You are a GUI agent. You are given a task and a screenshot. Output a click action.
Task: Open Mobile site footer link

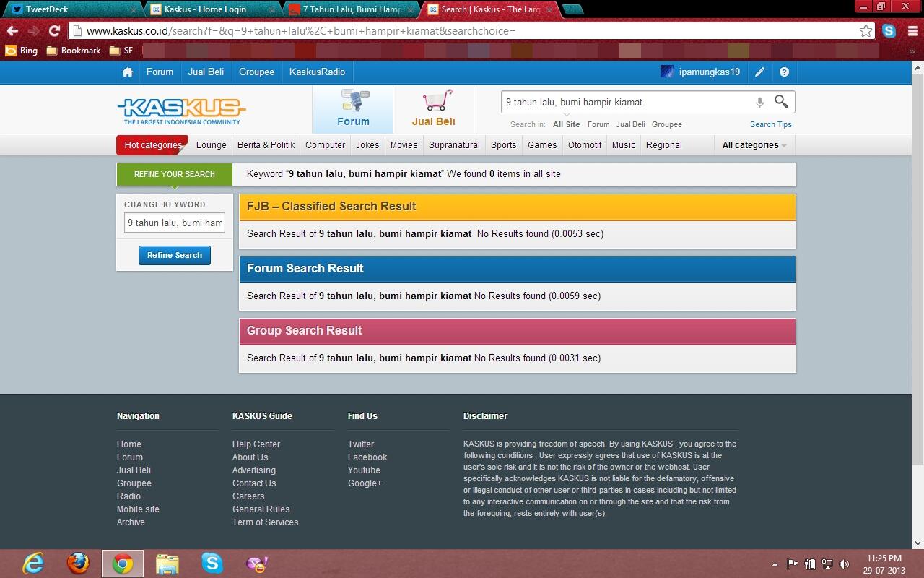tap(138, 509)
